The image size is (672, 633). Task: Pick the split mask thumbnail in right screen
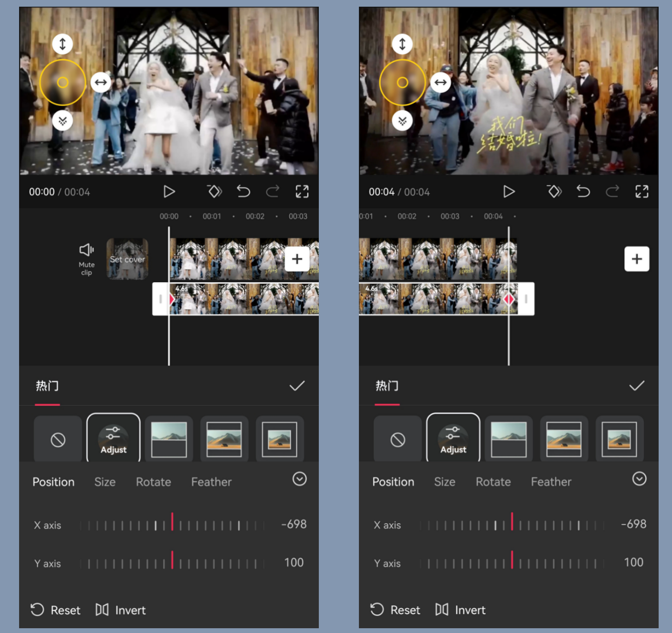click(x=509, y=439)
